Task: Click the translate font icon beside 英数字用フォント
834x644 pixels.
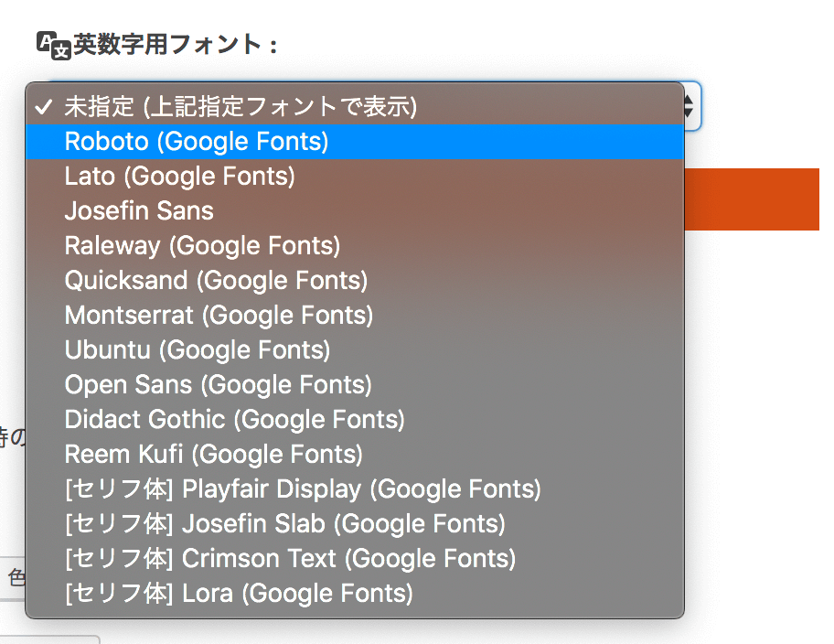Action: [x=54, y=45]
